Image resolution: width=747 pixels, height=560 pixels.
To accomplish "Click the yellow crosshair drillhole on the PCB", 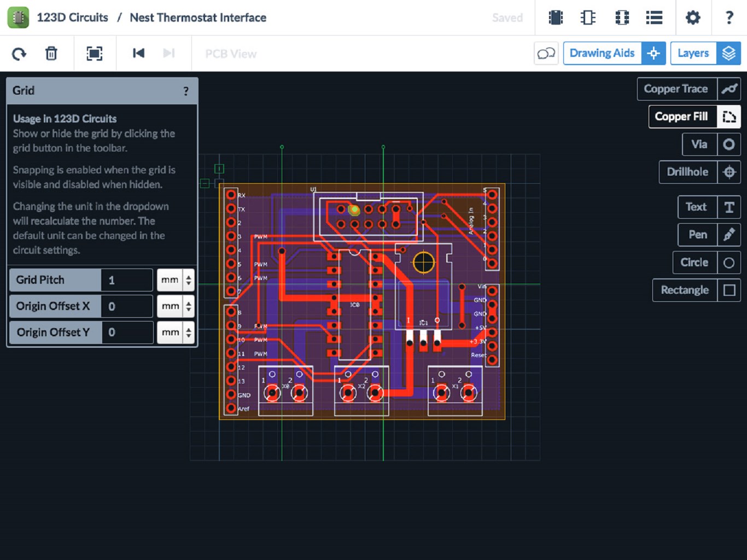I will [x=424, y=262].
